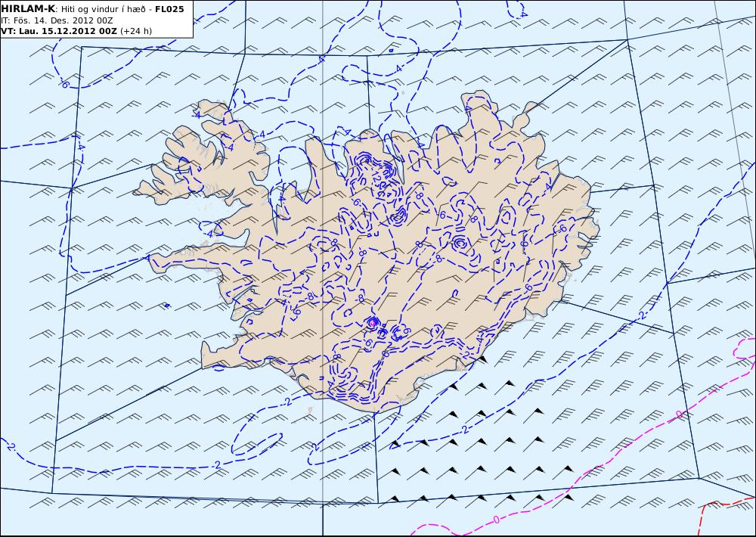
Task: Click the small magenta closed contour over Iceland
Action: point(372,322)
